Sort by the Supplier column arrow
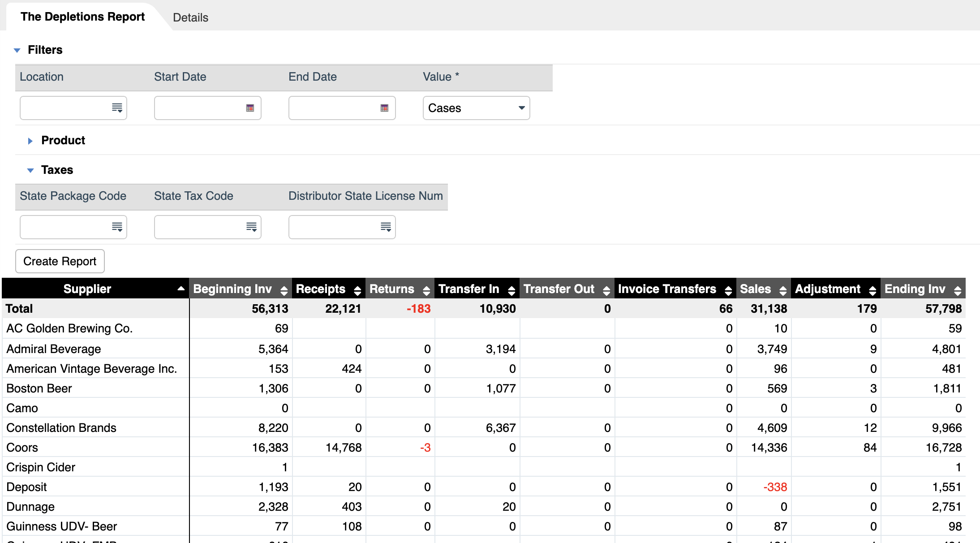Viewport: 980px width, 543px height. point(181,289)
